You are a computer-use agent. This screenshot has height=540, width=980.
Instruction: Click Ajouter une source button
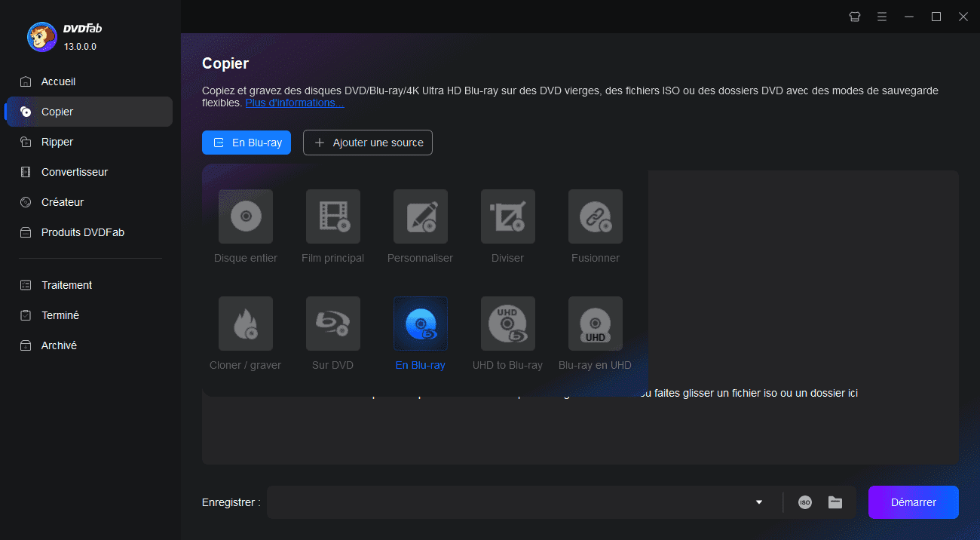[368, 143]
